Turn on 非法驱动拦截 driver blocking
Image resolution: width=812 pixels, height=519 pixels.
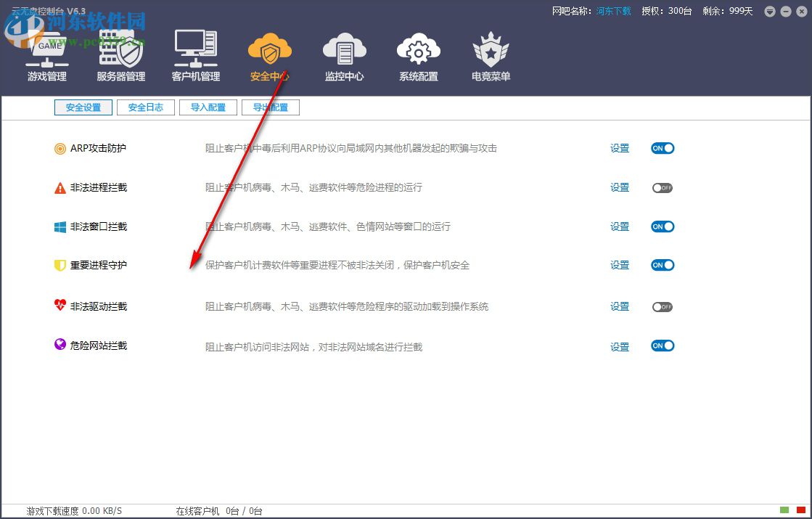(x=663, y=306)
